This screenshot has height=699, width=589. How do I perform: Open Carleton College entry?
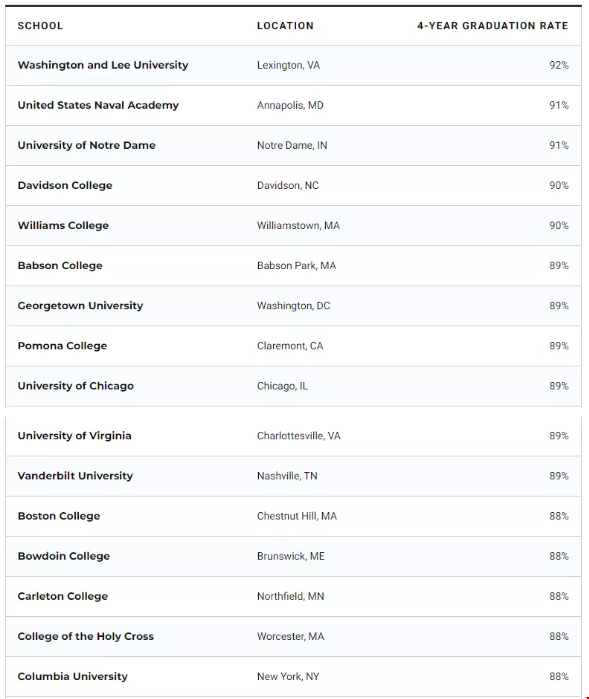coord(63,596)
